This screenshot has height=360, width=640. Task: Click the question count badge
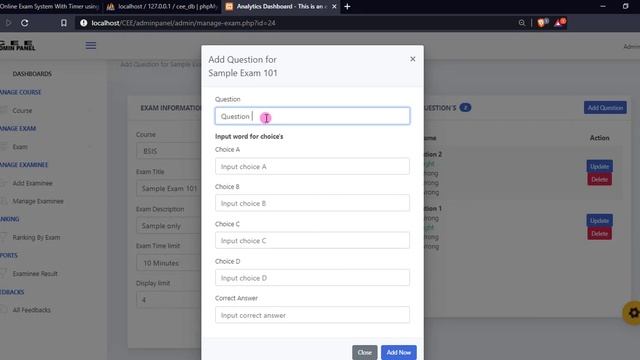click(x=465, y=108)
